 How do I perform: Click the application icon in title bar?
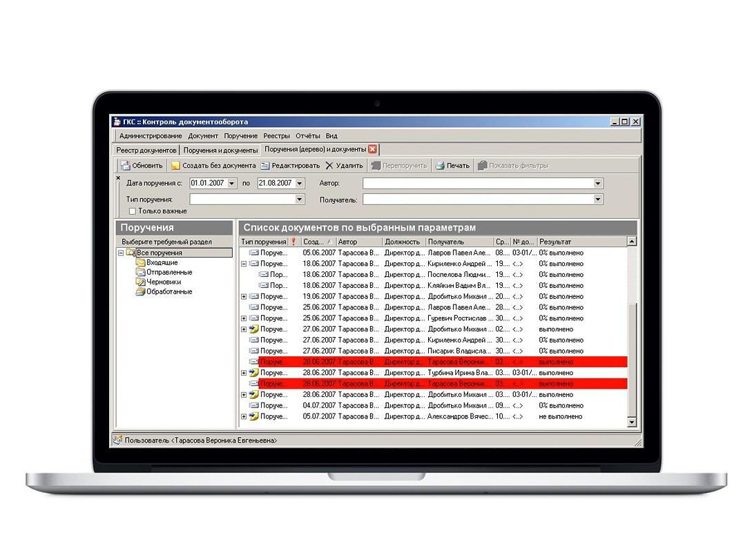coord(117,122)
